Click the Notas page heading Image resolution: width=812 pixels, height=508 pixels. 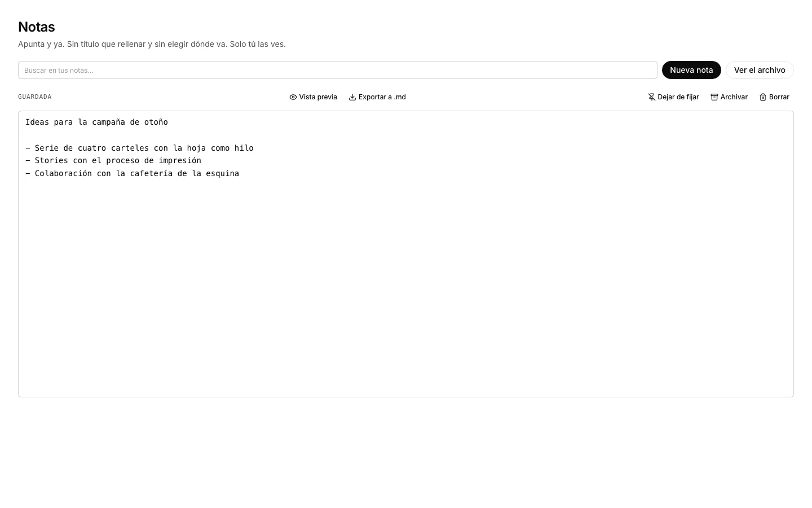click(37, 27)
